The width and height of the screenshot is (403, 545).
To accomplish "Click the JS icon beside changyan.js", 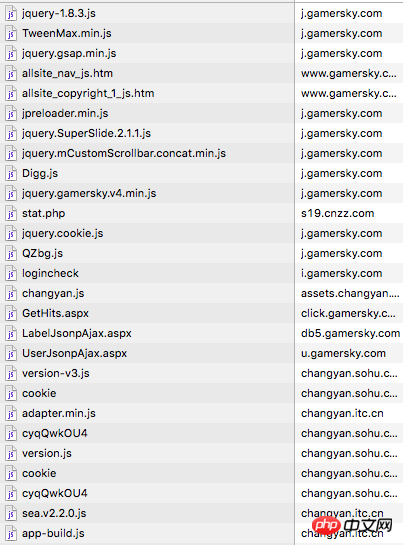I will (x=11, y=294).
